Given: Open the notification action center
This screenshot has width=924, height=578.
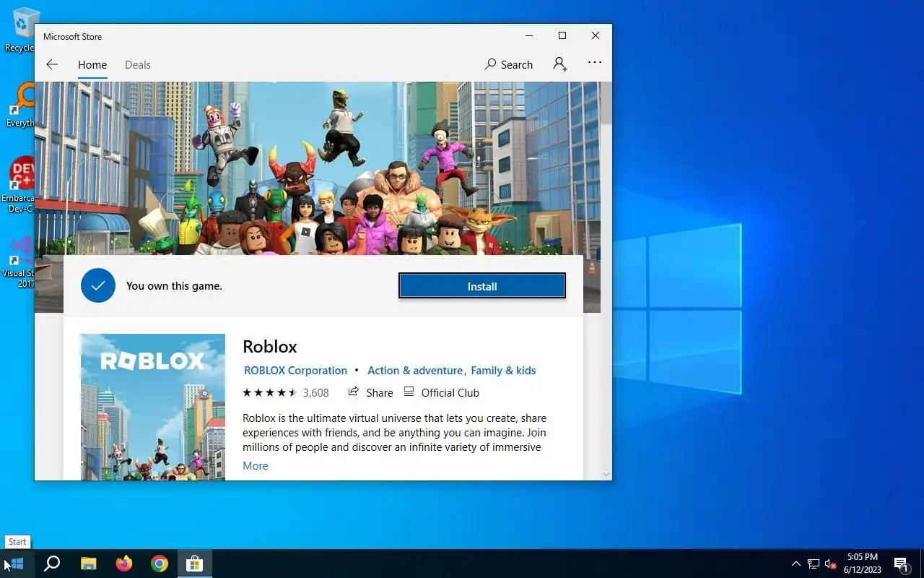Looking at the screenshot, I should [901, 564].
